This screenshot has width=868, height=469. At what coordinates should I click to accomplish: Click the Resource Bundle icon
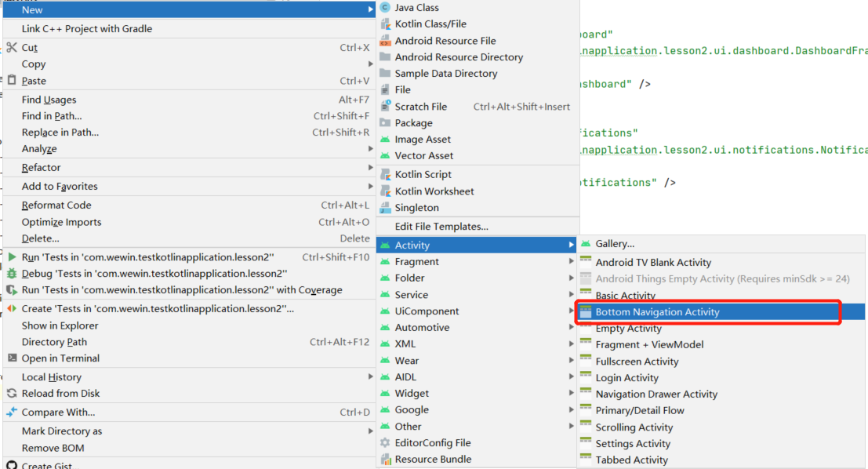(385, 459)
